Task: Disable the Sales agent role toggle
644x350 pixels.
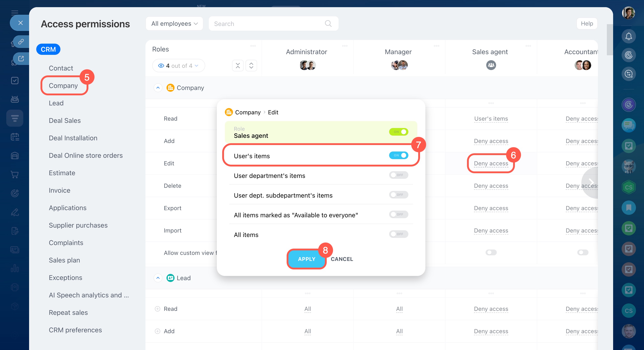Action: [398, 132]
